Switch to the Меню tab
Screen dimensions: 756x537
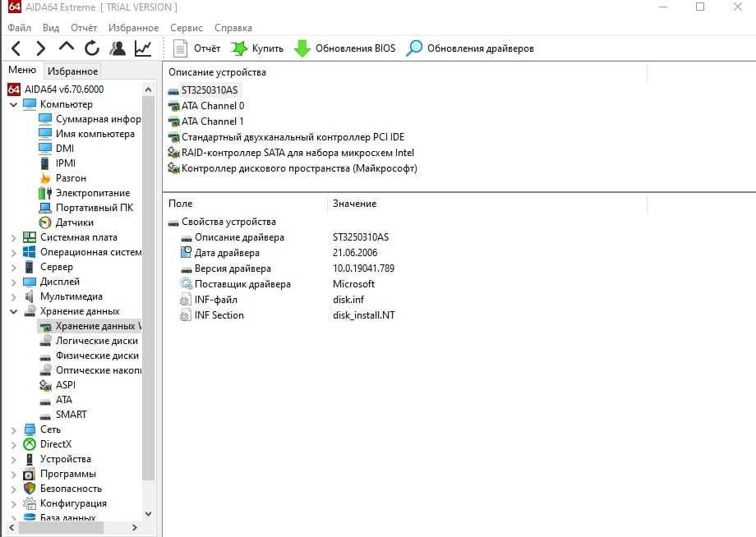[x=22, y=70]
